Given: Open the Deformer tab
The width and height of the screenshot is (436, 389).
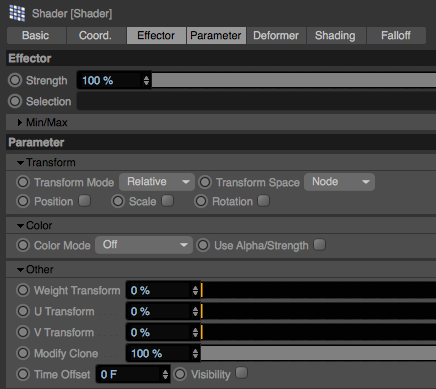Looking at the screenshot, I should tap(276, 36).
